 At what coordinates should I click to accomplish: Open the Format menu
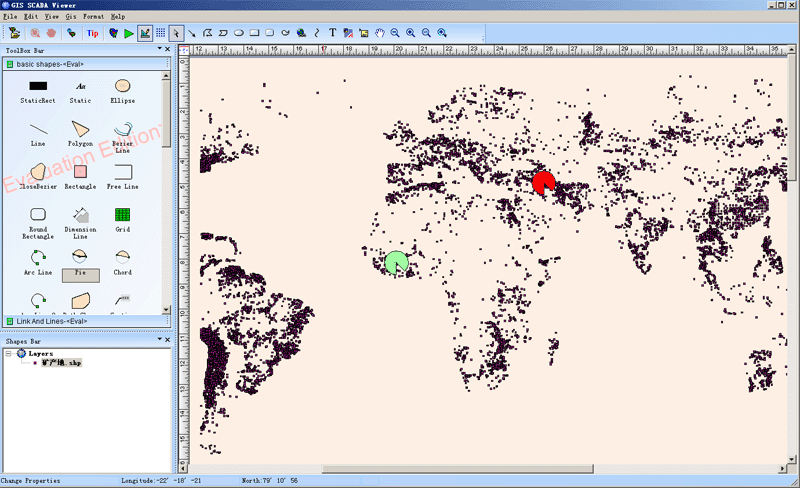(93, 17)
